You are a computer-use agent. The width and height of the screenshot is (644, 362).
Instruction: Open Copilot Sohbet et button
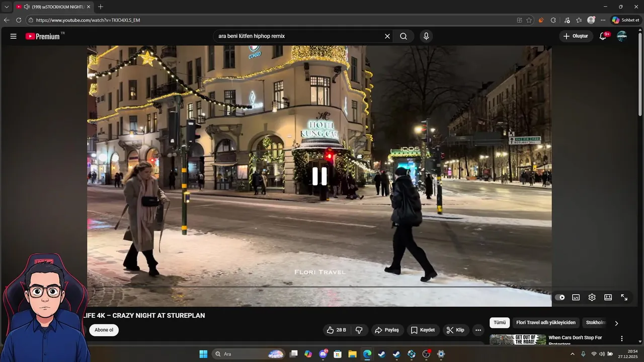click(x=625, y=20)
